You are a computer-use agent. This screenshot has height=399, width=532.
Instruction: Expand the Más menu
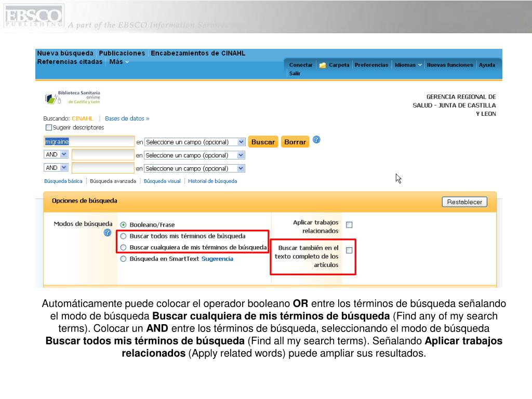[119, 62]
